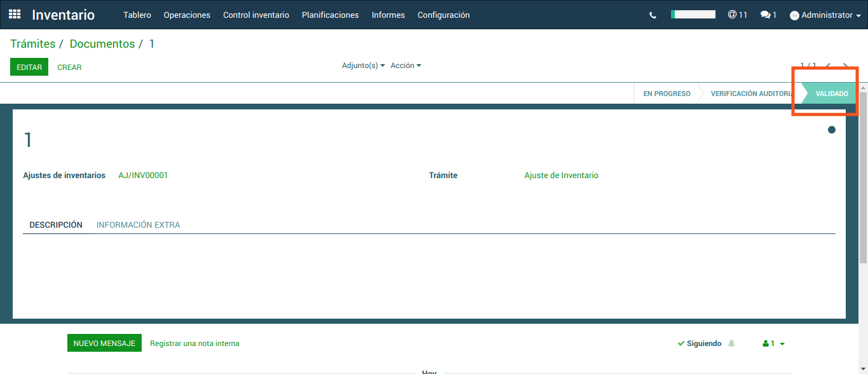The height and width of the screenshot is (374, 868).
Task: Open the Operaciones menu
Action: pos(187,15)
